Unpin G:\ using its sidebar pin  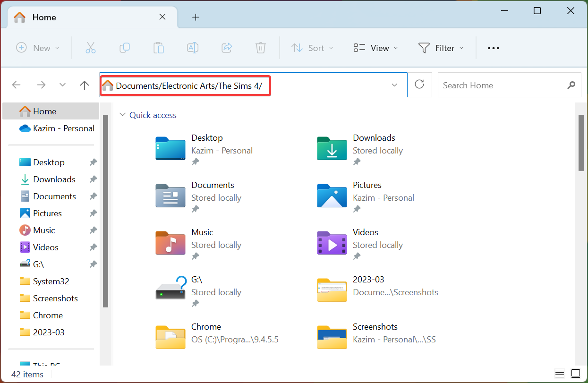click(93, 264)
